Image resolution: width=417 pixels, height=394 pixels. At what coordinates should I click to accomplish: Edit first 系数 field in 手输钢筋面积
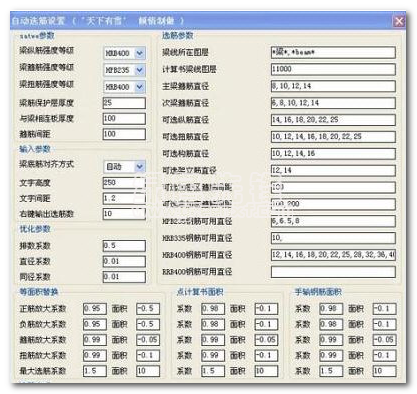tap(331, 309)
